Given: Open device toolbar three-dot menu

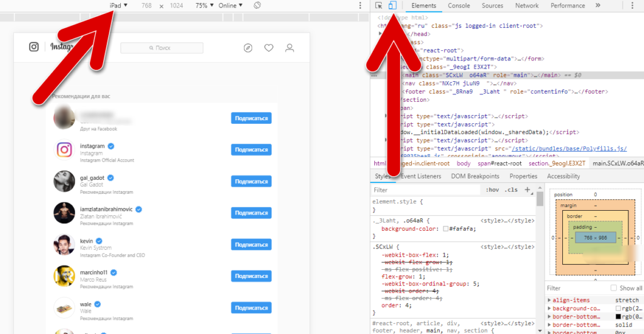Looking at the screenshot, I should [x=360, y=5].
